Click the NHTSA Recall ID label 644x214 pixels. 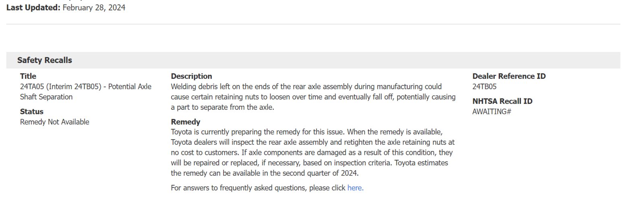click(502, 101)
